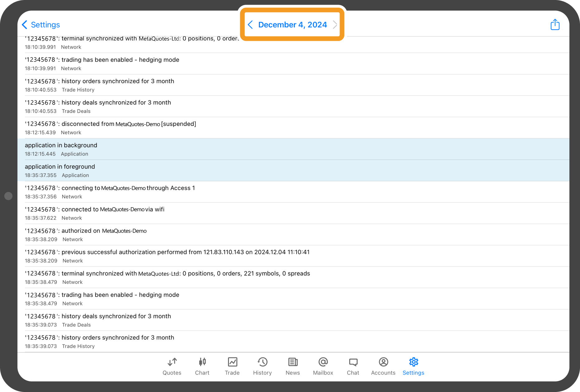Viewport: 580px width, 392px height.
Task: Open the Trade tab
Action: click(x=232, y=366)
